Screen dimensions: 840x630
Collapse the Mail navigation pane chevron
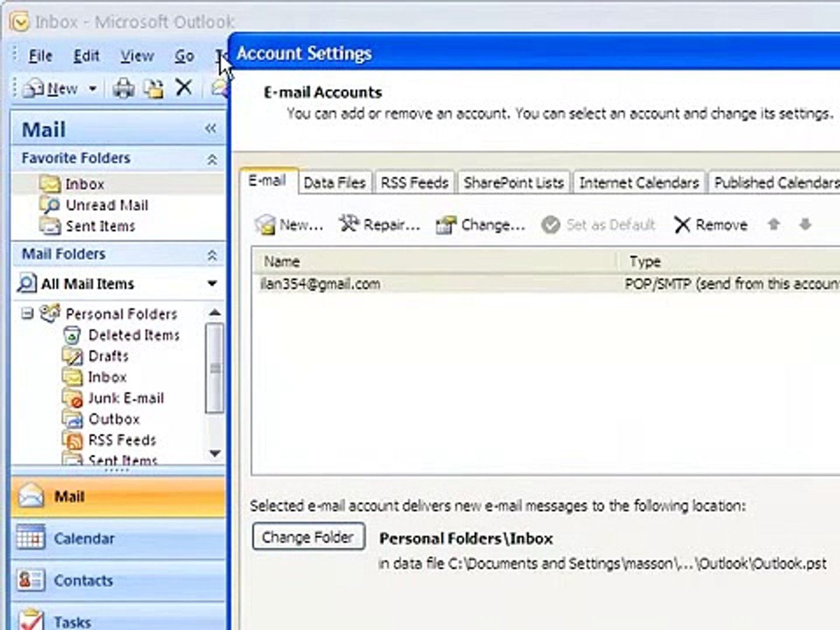click(x=211, y=128)
